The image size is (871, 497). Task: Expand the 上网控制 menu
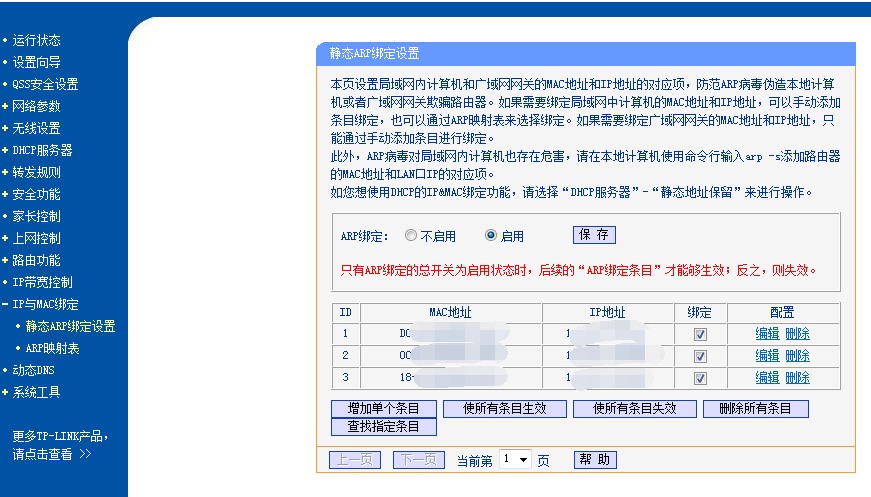click(36, 238)
